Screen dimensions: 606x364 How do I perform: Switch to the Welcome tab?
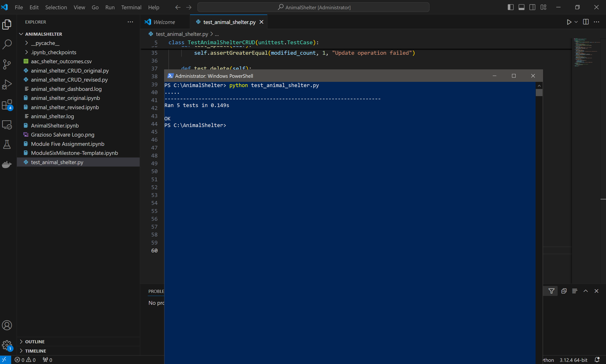pyautogui.click(x=165, y=22)
